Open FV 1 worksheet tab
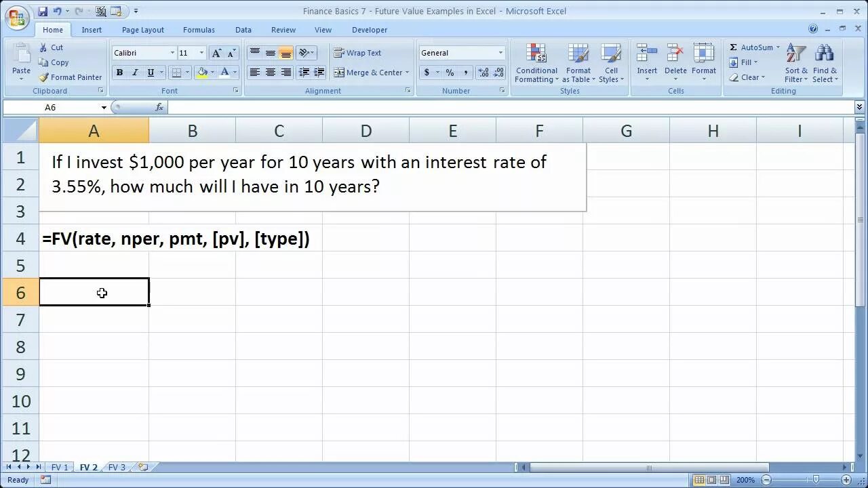This screenshot has width=868, height=488. 60,467
